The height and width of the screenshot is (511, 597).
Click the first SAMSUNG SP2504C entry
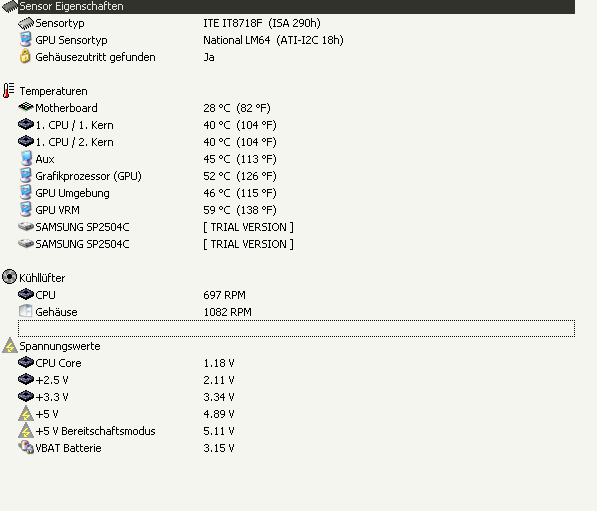point(82,227)
